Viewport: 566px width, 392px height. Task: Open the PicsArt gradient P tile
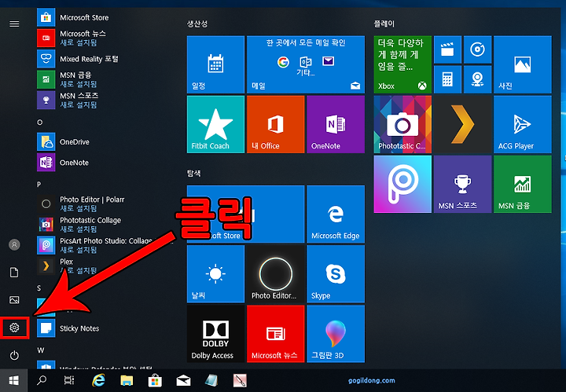(402, 184)
